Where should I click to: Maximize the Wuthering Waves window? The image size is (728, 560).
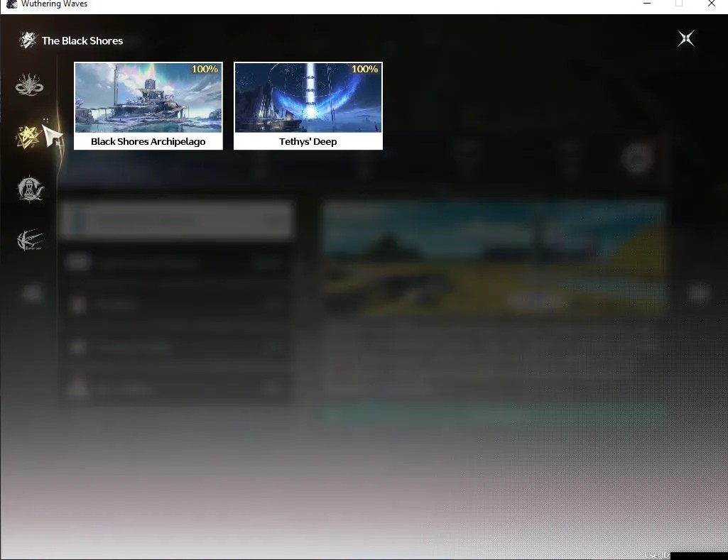coord(679,4)
